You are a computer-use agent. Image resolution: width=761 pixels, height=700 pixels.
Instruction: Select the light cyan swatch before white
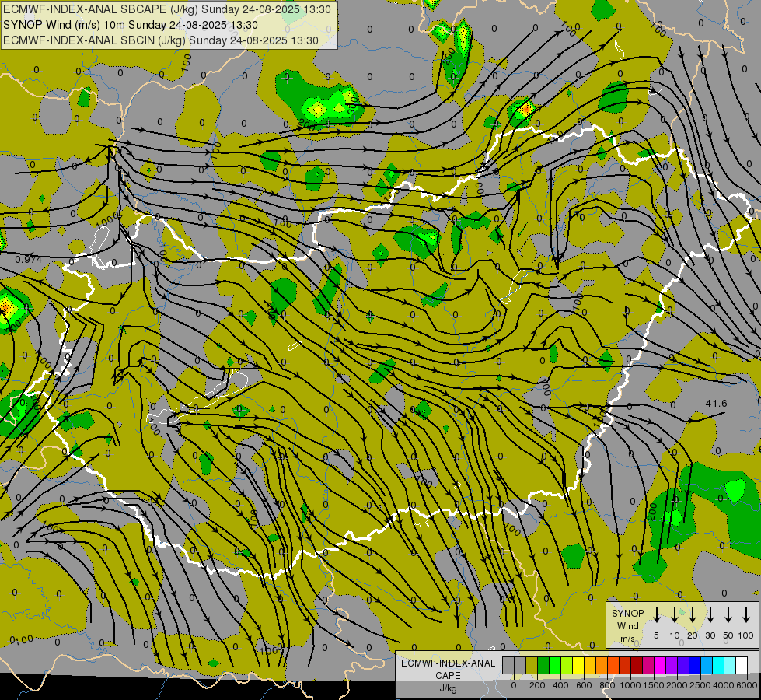(730, 665)
